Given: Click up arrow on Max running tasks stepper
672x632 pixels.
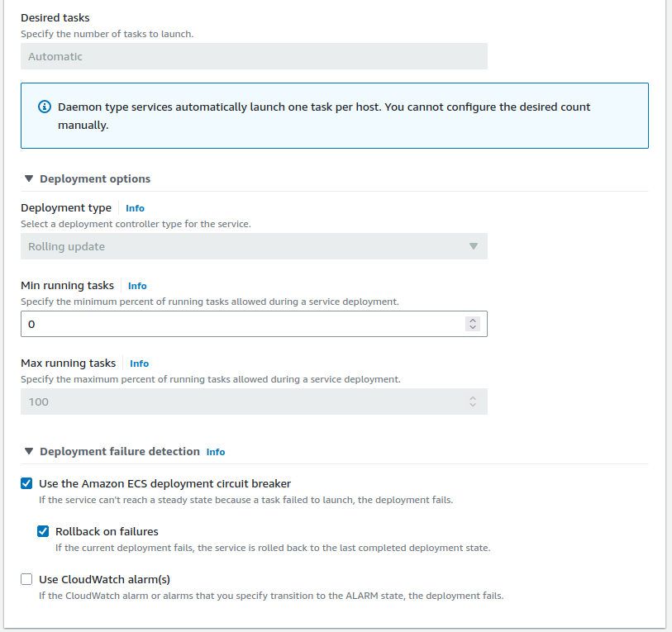Looking at the screenshot, I should click(473, 398).
